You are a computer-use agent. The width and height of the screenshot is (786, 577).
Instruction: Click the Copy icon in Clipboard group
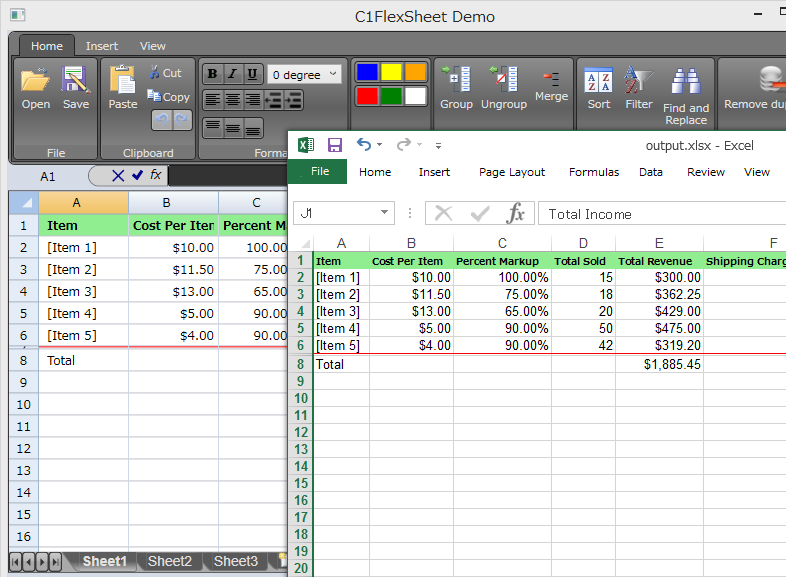pos(154,95)
